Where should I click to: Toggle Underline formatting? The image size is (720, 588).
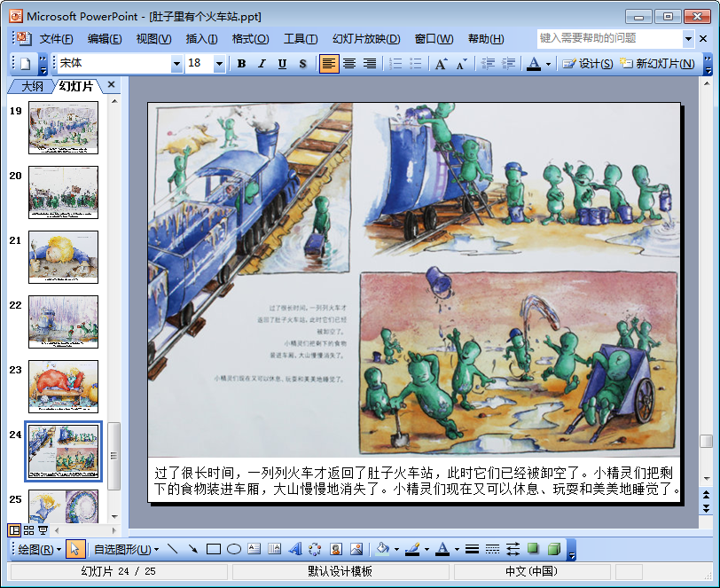pos(282,63)
